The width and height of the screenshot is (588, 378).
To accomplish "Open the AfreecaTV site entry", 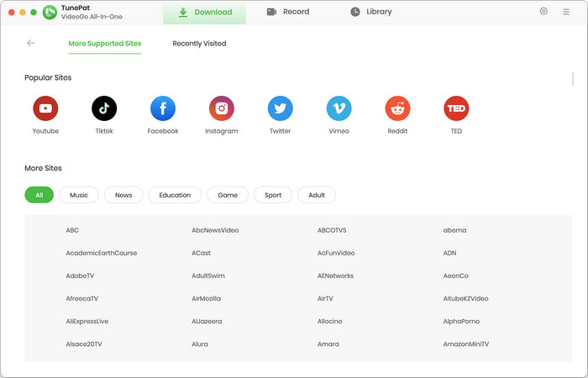I will [x=81, y=298].
